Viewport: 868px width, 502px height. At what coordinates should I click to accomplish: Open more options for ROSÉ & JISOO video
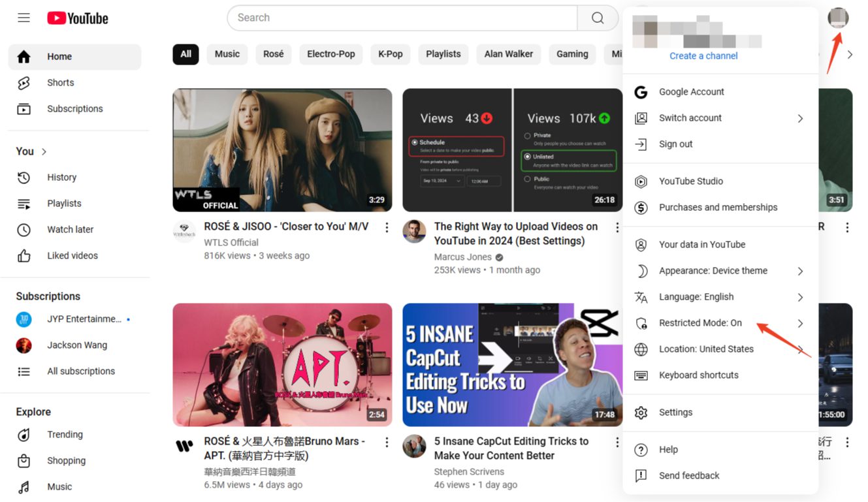tap(387, 227)
